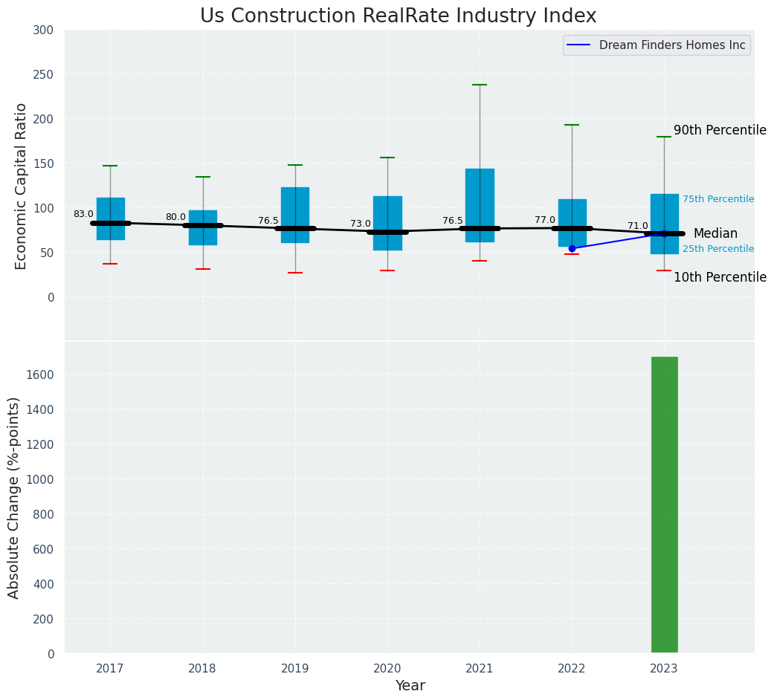The width and height of the screenshot is (774, 700).
Task: Click the Absolute Change (%-points) axis title
Action: [14, 497]
